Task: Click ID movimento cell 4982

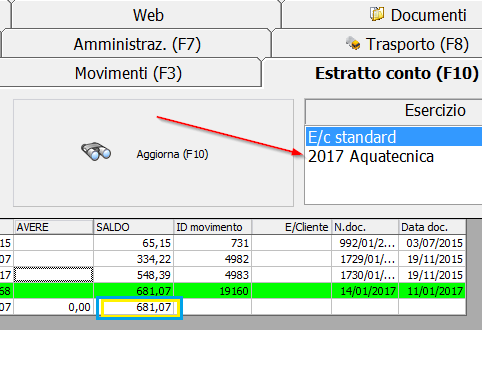Action: tap(213, 259)
